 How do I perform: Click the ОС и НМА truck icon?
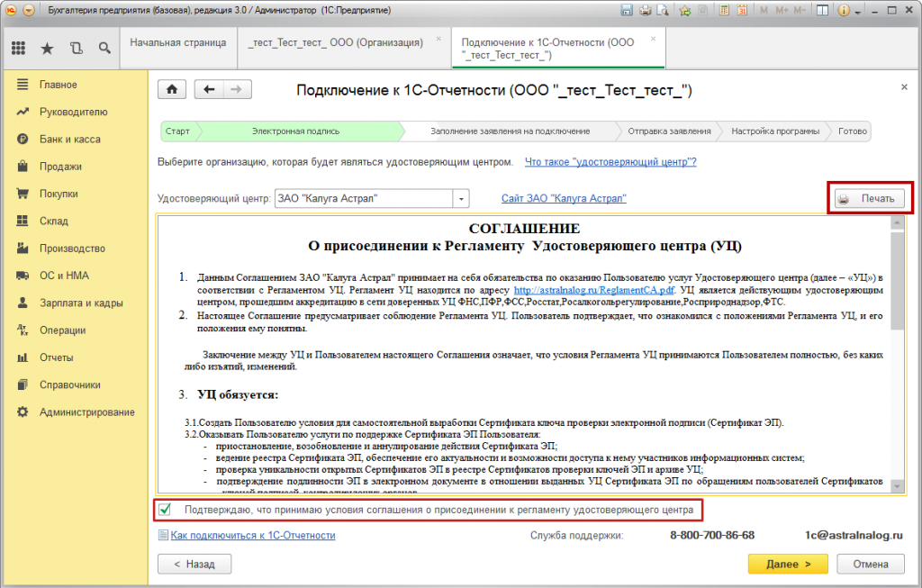pos(23,276)
